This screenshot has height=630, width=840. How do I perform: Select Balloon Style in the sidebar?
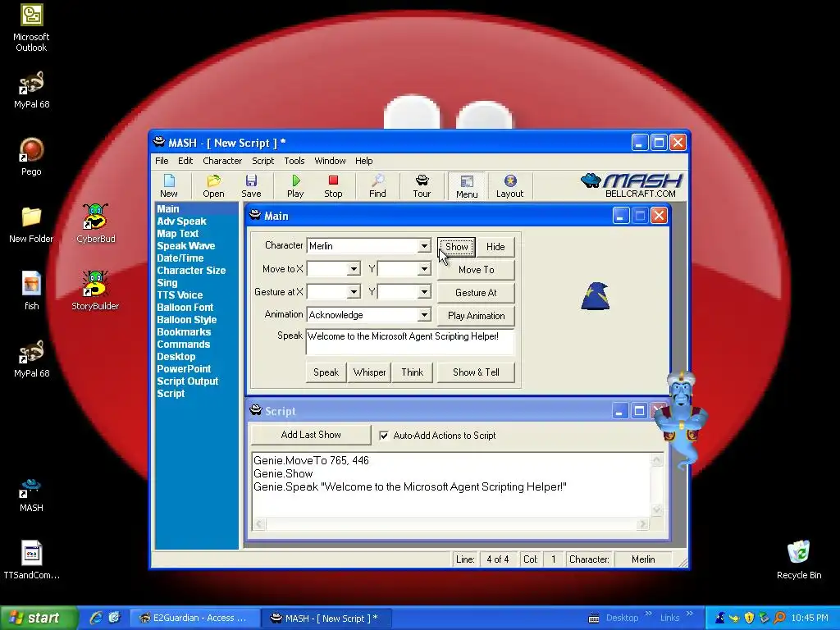tap(187, 320)
